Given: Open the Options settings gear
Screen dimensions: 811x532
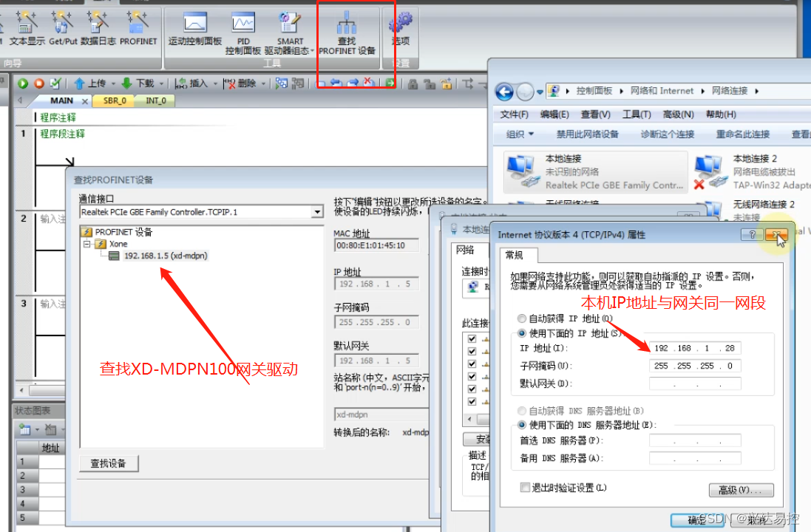Looking at the screenshot, I should 401,30.
